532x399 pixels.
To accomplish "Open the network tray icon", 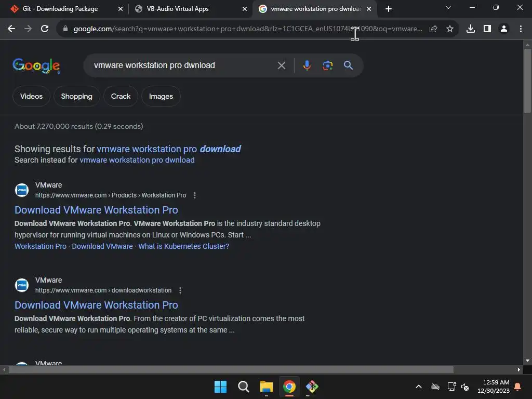I will point(451,387).
